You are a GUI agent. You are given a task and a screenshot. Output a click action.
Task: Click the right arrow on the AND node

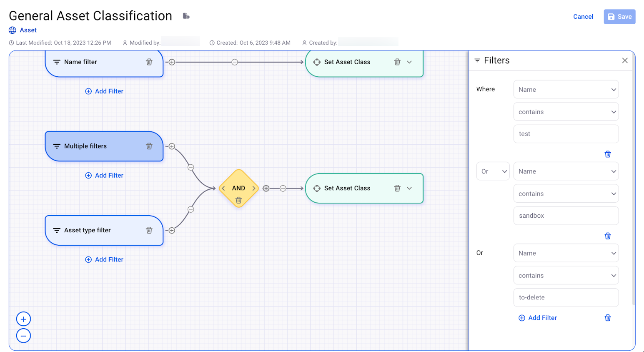pyautogui.click(x=253, y=188)
